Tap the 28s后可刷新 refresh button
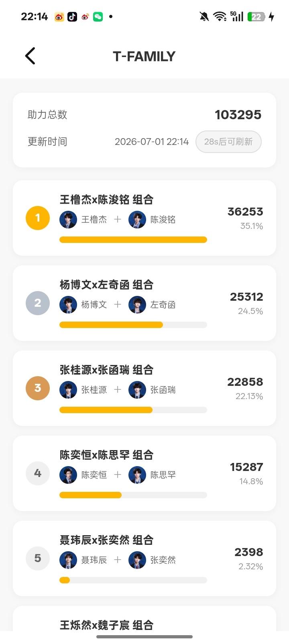 [x=228, y=142]
